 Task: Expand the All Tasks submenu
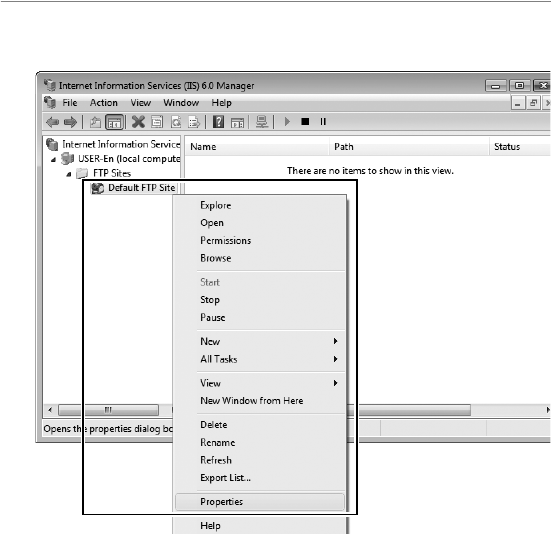260,359
